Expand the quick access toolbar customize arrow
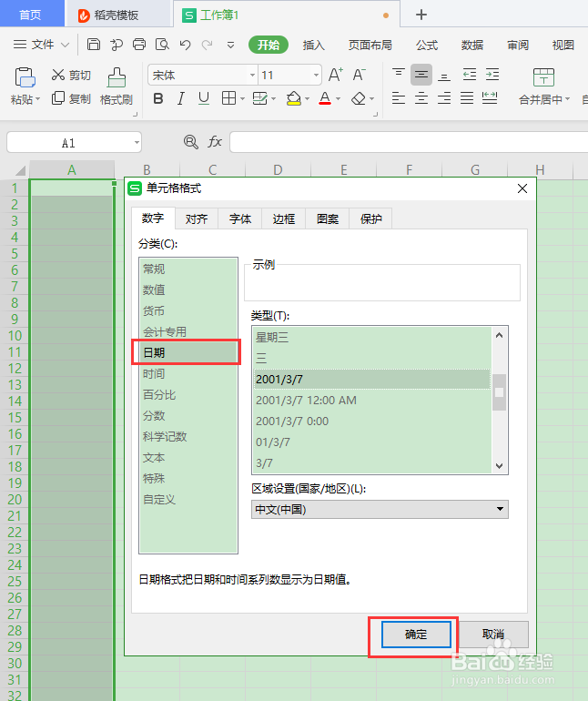The image size is (588, 701). click(x=230, y=45)
